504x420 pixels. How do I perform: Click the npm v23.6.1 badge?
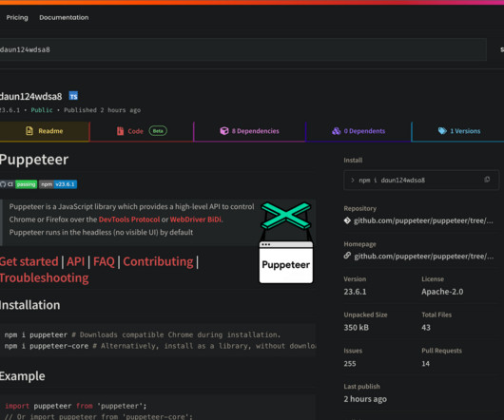[x=58, y=184]
